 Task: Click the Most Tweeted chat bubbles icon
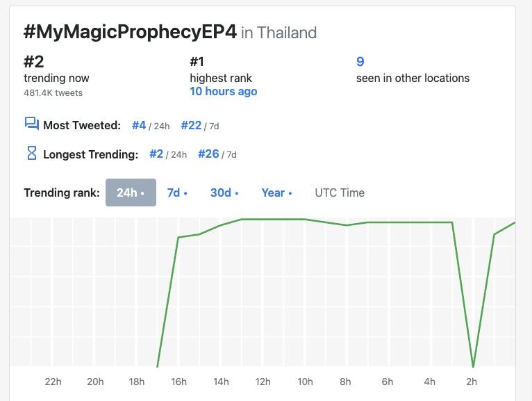[x=32, y=124]
